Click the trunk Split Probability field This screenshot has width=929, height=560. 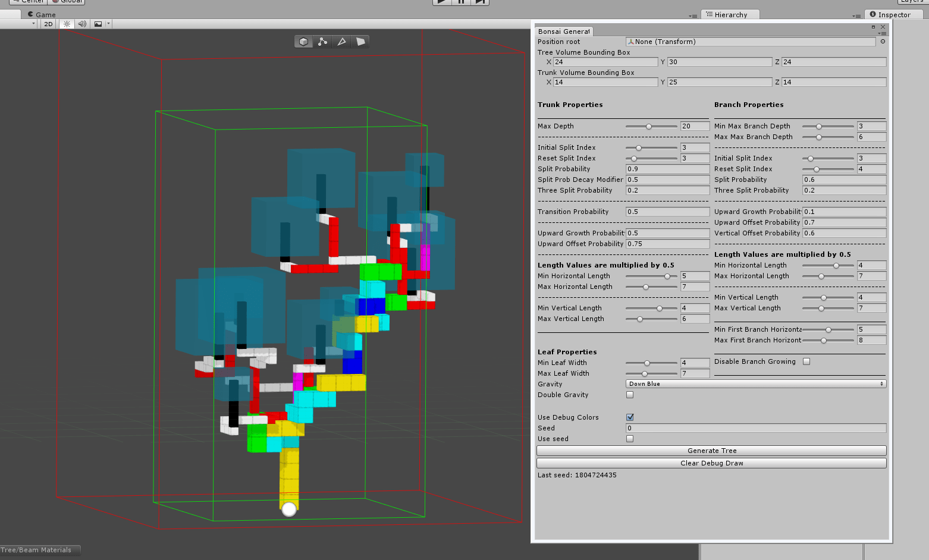click(x=667, y=169)
